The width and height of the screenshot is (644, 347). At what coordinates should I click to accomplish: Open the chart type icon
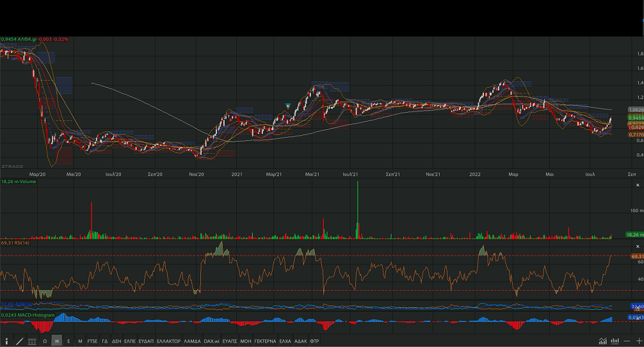(603, 341)
